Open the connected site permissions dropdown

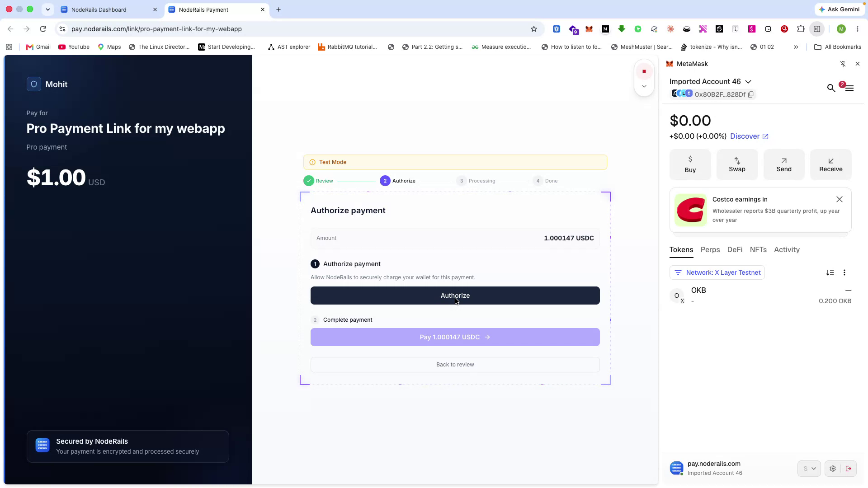click(809, 469)
